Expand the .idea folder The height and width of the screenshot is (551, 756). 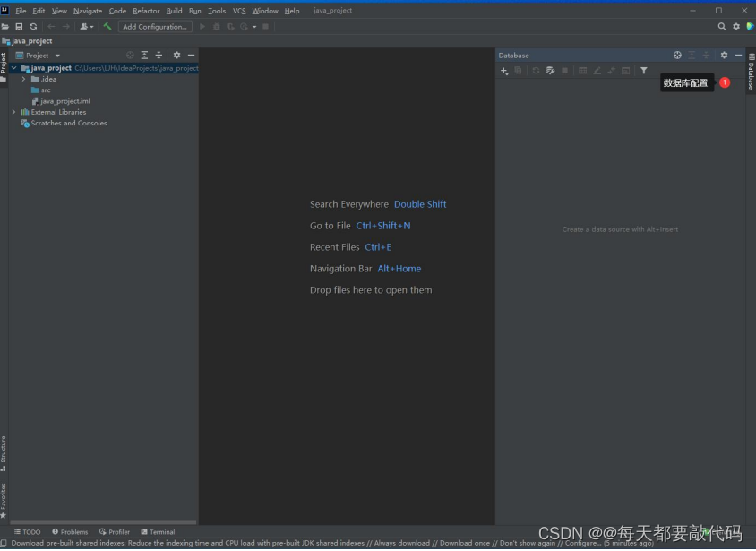pos(24,79)
